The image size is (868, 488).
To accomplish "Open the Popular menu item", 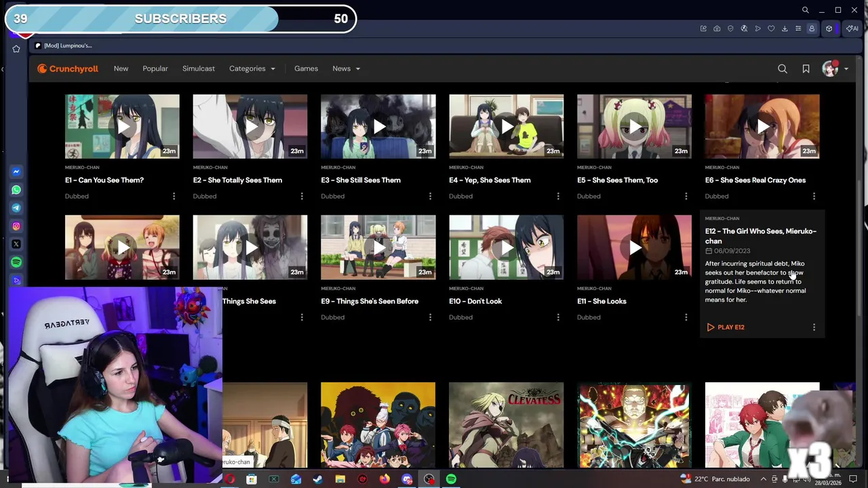I will tap(155, 68).
